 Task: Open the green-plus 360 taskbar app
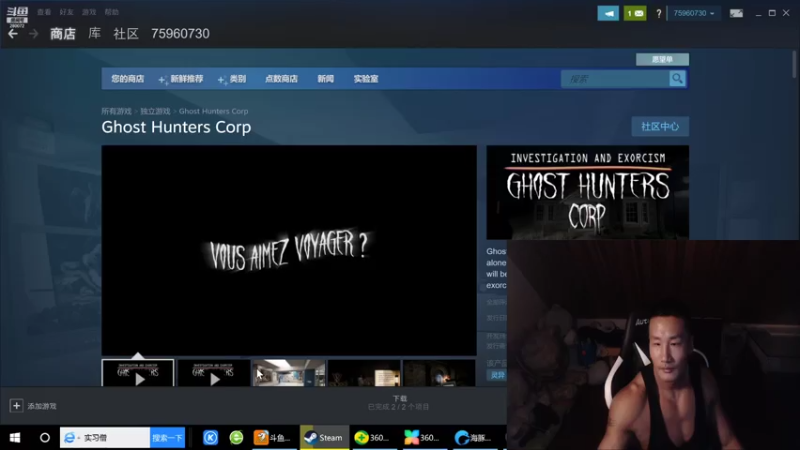click(x=374, y=438)
